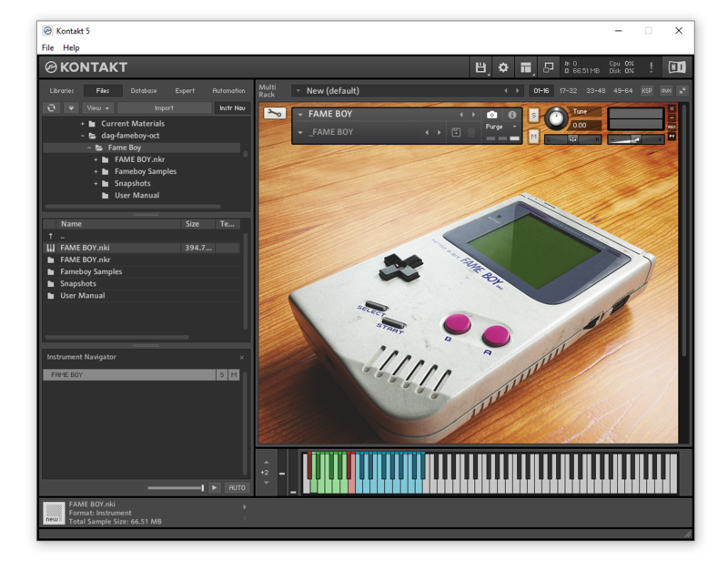Toggle AUTO preview playback
The width and height of the screenshot is (728, 571).
(237, 488)
